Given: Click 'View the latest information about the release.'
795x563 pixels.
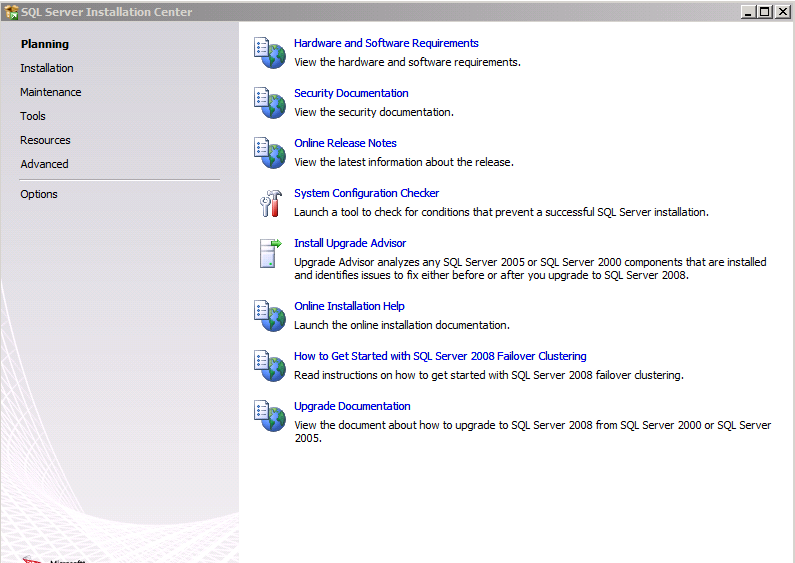Looking at the screenshot, I should pyautogui.click(x=404, y=162).
